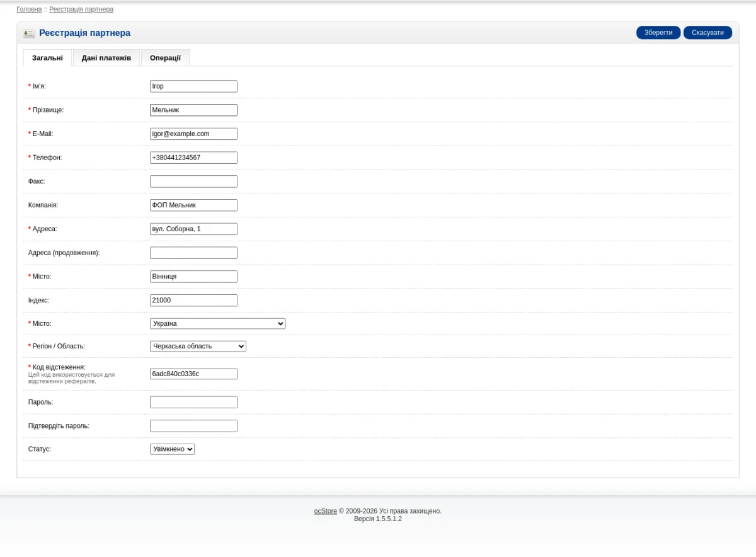Screen dimensions: 756x557
Task: Select the Індекс field showing 21000
Action: point(193,301)
